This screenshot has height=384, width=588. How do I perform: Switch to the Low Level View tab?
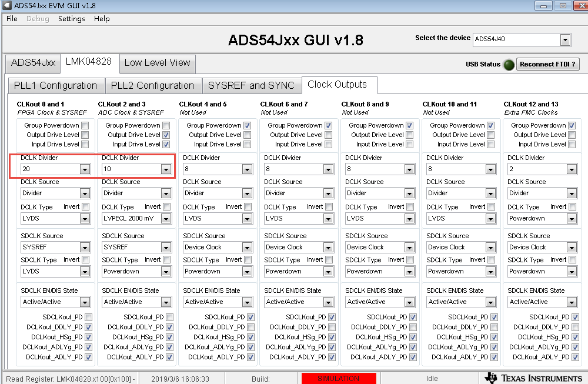[x=158, y=62]
